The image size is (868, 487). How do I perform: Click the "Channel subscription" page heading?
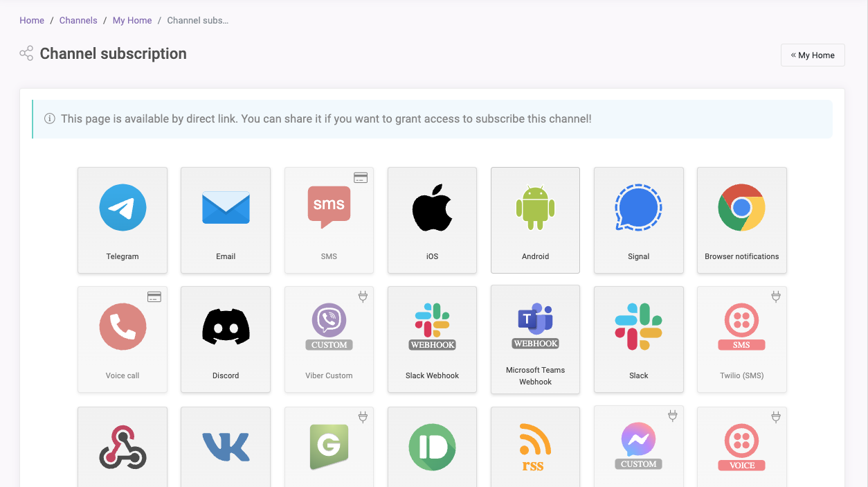114,54
